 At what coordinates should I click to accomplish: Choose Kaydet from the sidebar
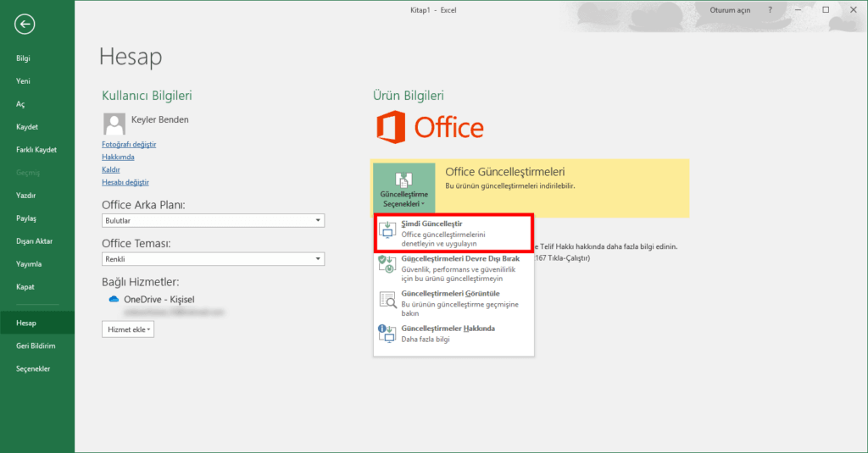point(27,127)
